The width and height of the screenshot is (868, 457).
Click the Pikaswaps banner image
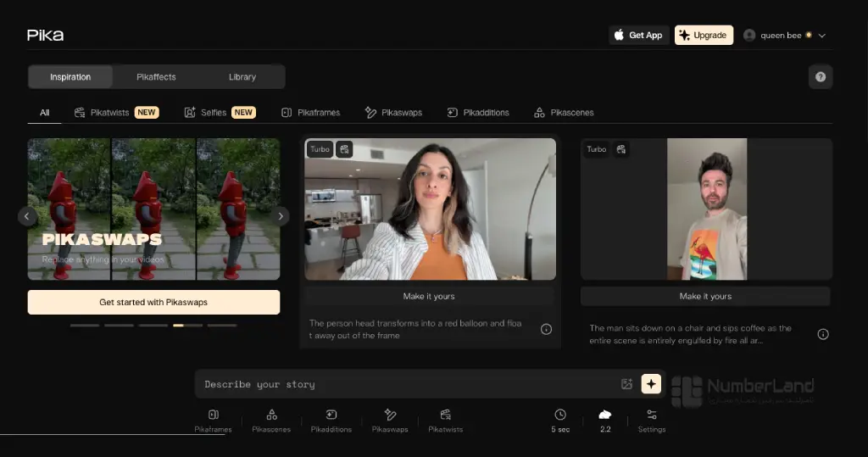[x=154, y=209]
